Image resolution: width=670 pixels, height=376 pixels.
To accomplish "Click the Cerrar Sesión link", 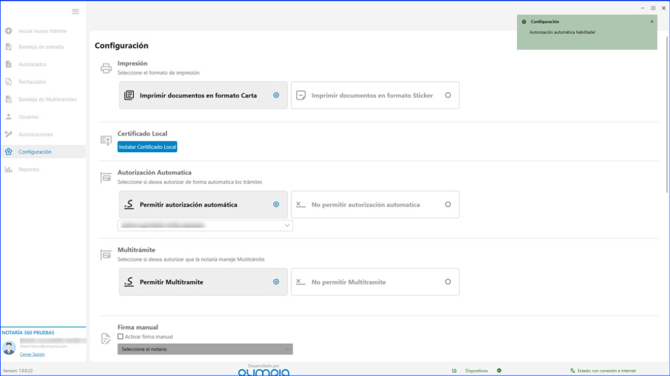I will (x=32, y=354).
